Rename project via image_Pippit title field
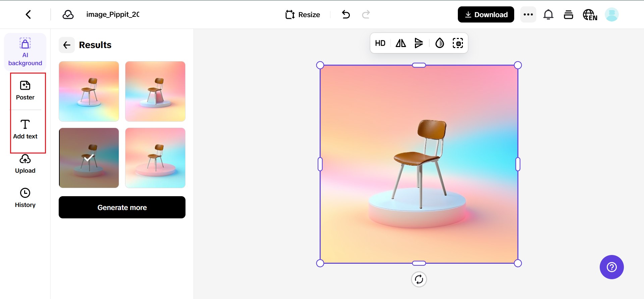Screen dimensions: 644x299 (x=113, y=14)
